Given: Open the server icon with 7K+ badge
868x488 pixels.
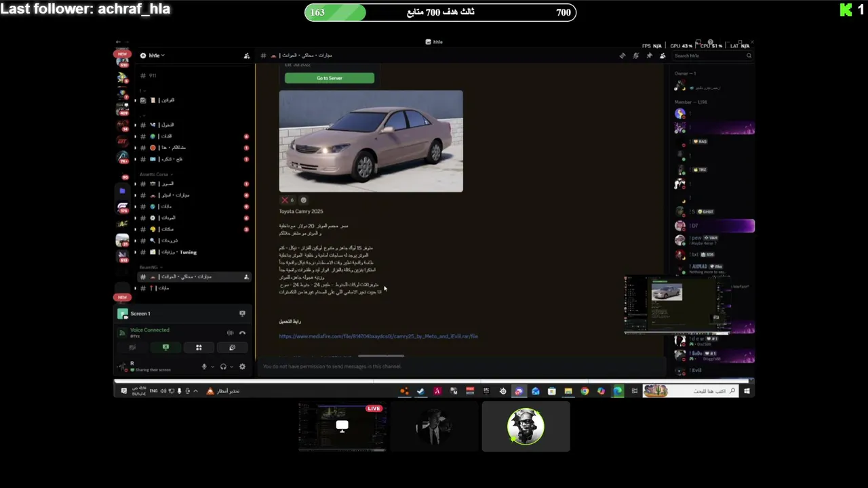Looking at the screenshot, I should tap(123, 157).
